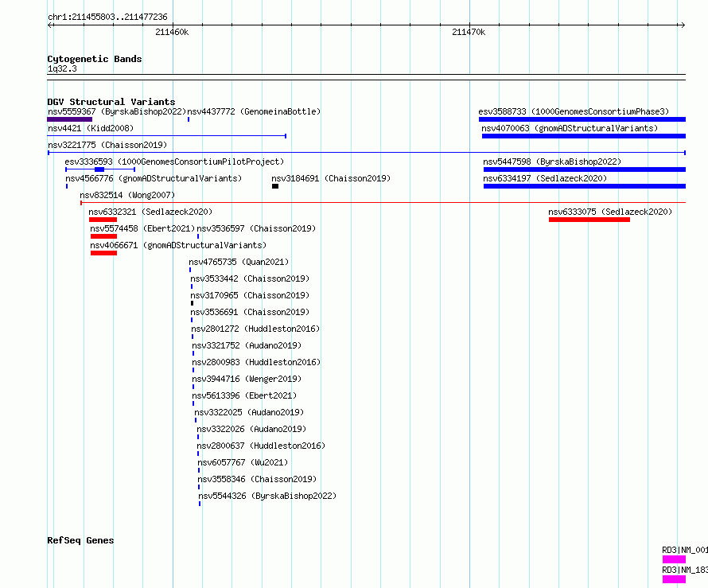Open nsv4421 (Kidd2008) variant label
Viewport: 708px width, 588px height.
coord(91,128)
